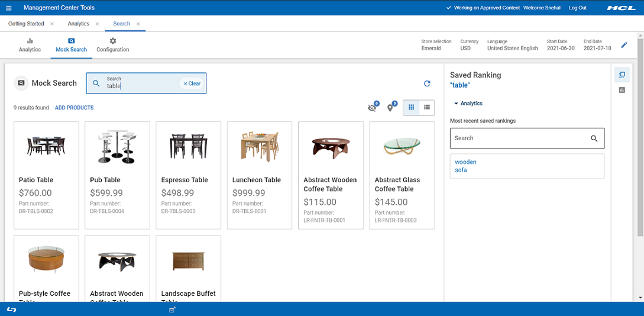This screenshot has height=316, width=644.
Task: Click Log Out
Action: (577, 8)
